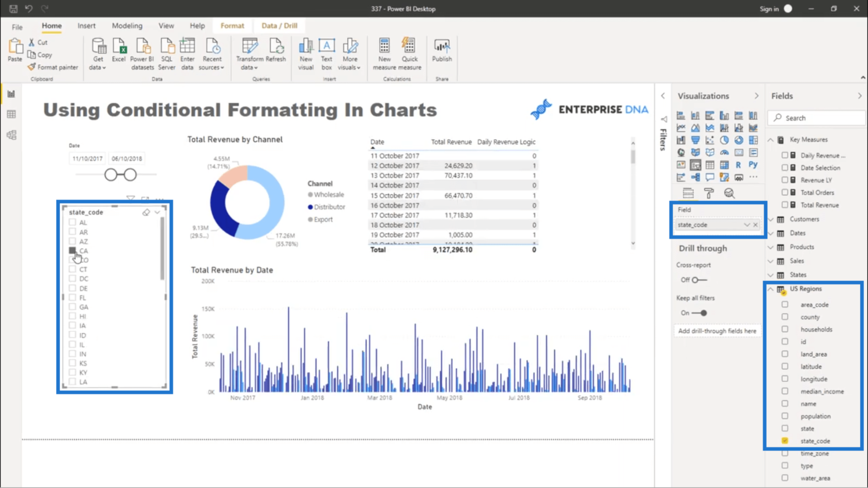Switch to the View tab
868x488 pixels.
click(x=166, y=26)
